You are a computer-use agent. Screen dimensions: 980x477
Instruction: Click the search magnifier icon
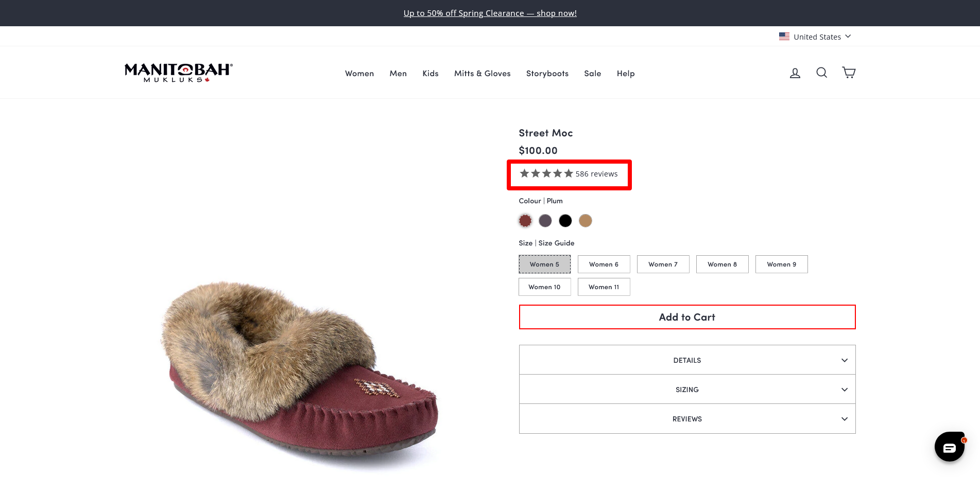coord(821,73)
